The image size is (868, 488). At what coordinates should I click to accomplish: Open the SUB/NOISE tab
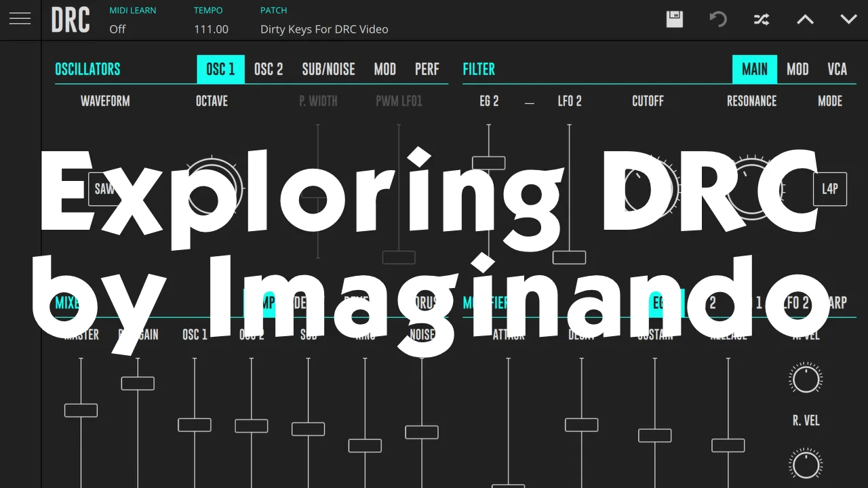pyautogui.click(x=328, y=69)
